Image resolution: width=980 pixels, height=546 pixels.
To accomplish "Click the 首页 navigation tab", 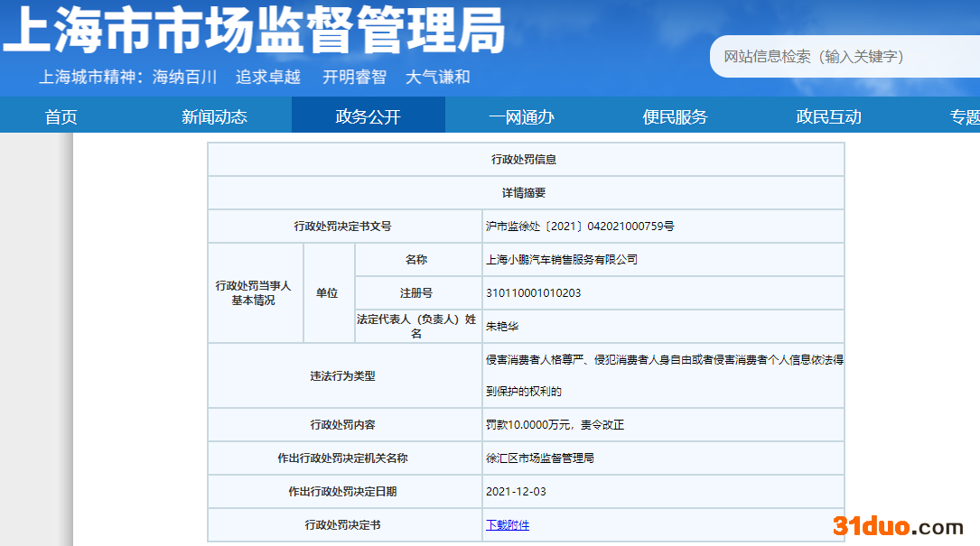I will click(x=61, y=116).
